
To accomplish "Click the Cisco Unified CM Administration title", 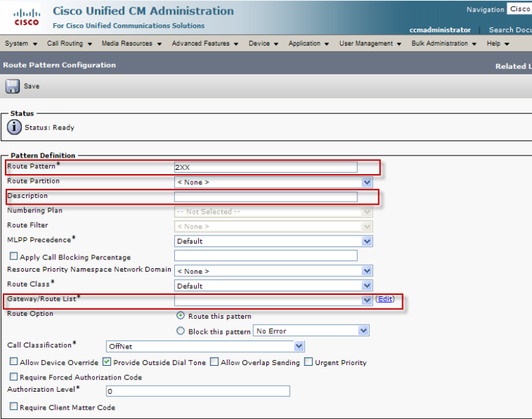I will tap(143, 11).
